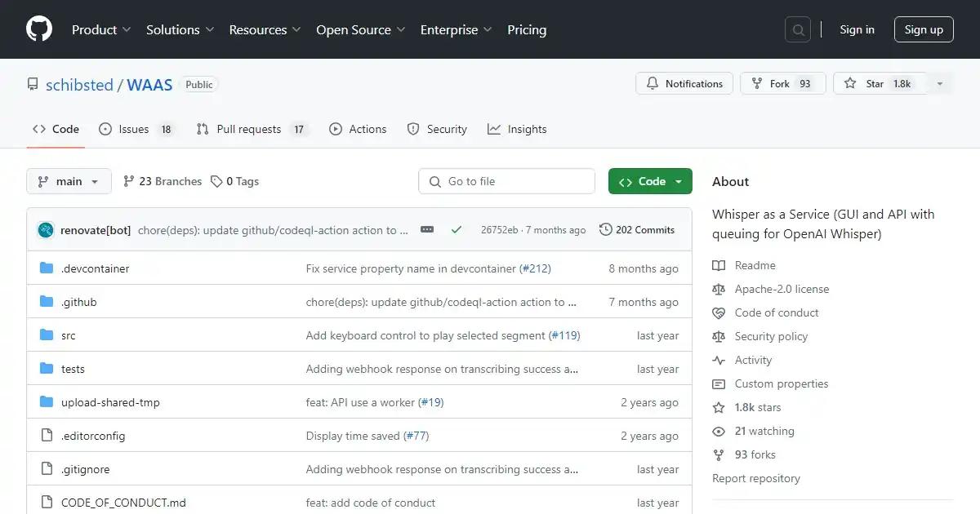The height and width of the screenshot is (514, 980).
Task: Click Sign in
Action: 857,29
